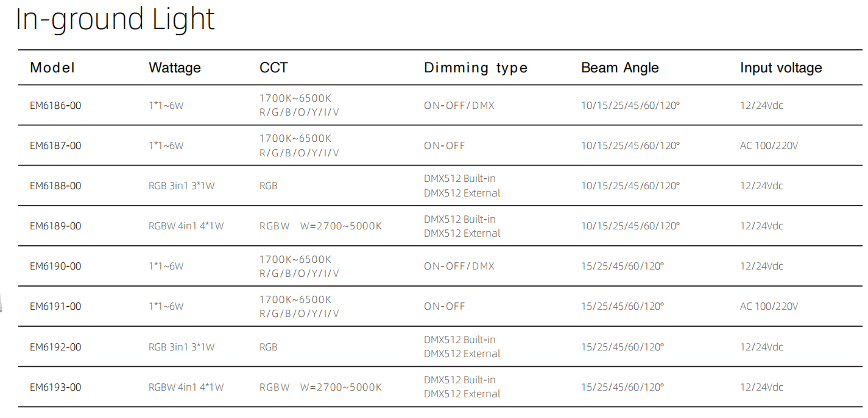This screenshot has width=868, height=418.
Task: Click model EM6187-00 in the table
Action: click(55, 145)
